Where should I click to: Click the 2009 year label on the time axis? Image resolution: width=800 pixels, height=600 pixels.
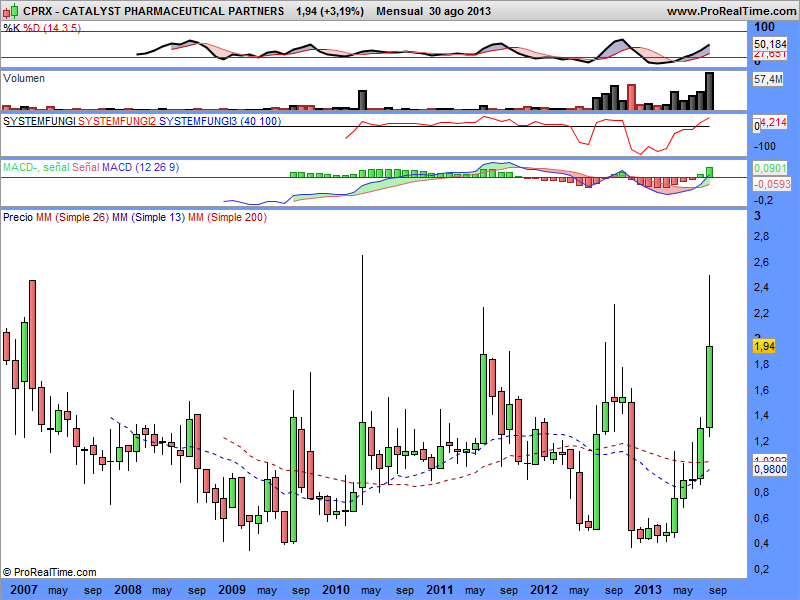click(x=232, y=590)
